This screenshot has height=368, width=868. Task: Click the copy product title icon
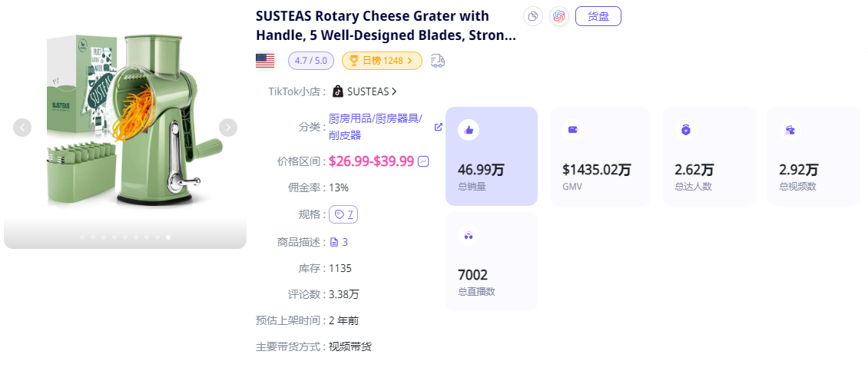tap(532, 16)
